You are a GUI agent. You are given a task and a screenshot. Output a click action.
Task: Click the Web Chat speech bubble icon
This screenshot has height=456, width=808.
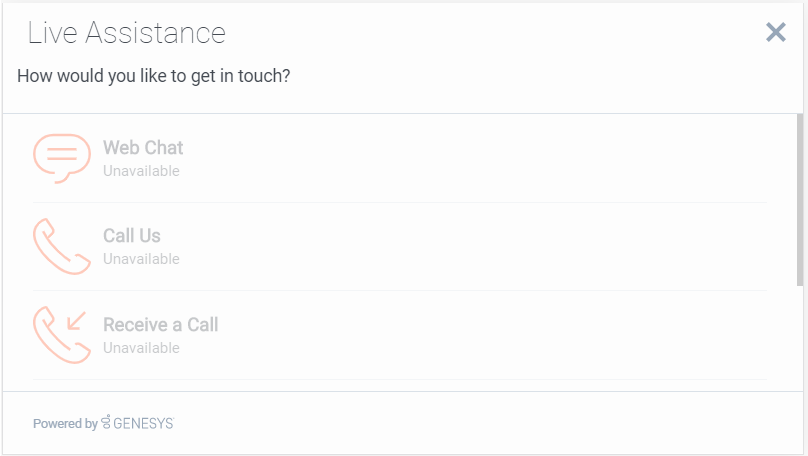[61, 157]
